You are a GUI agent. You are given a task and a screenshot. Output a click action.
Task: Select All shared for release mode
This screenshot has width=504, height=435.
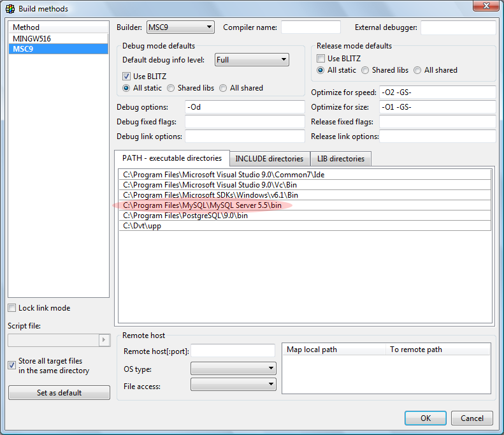(417, 70)
